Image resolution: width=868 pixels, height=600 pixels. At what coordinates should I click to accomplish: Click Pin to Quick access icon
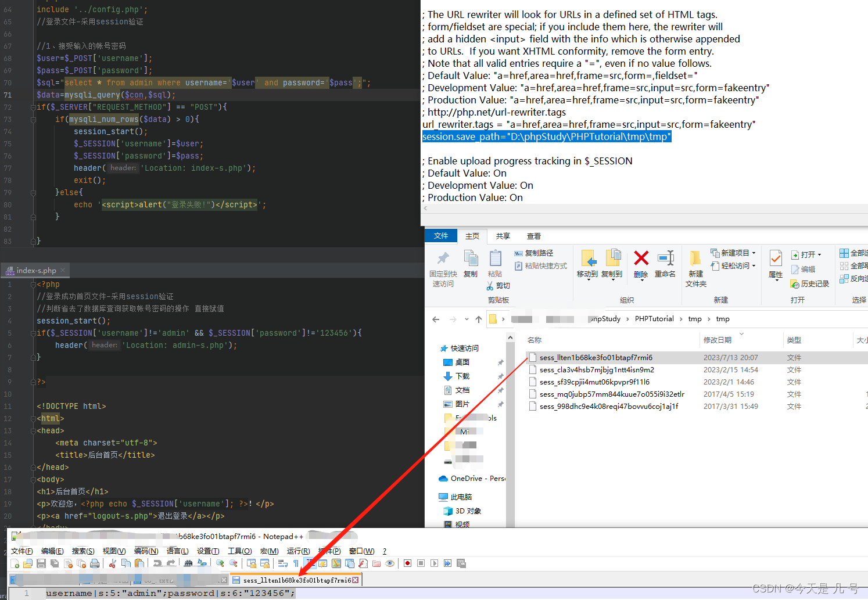[x=443, y=258]
